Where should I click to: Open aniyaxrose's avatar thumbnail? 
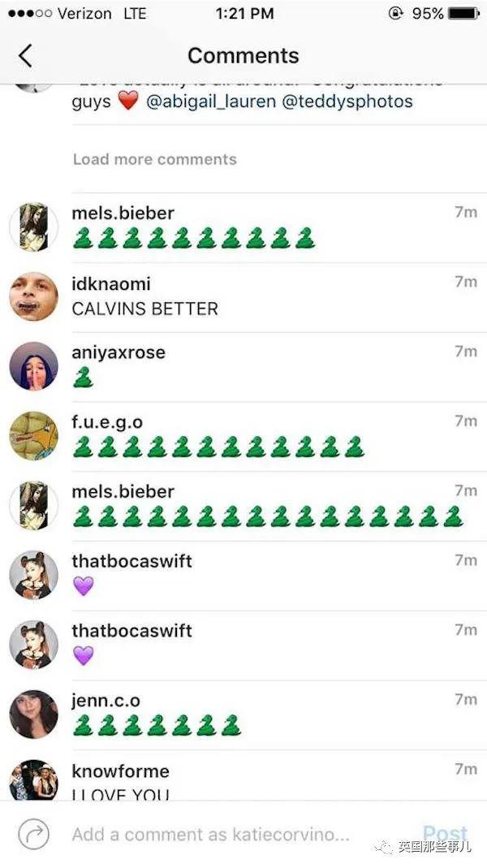[34, 366]
